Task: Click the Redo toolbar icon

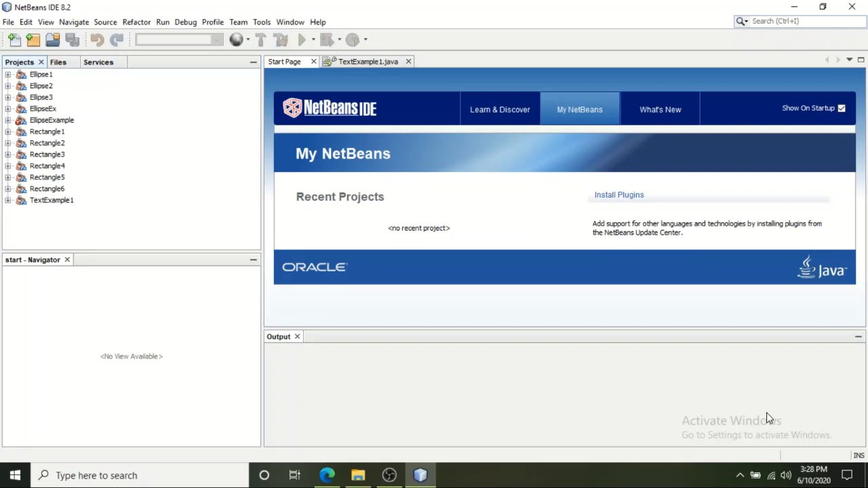Action: 117,40
